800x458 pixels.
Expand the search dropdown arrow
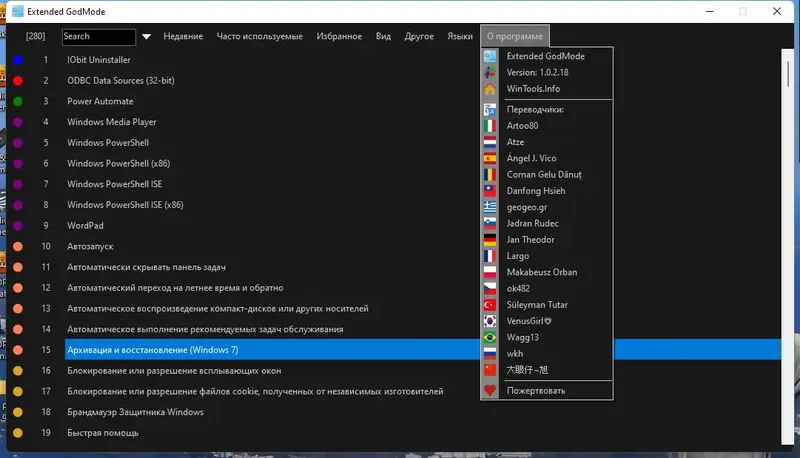[146, 36]
